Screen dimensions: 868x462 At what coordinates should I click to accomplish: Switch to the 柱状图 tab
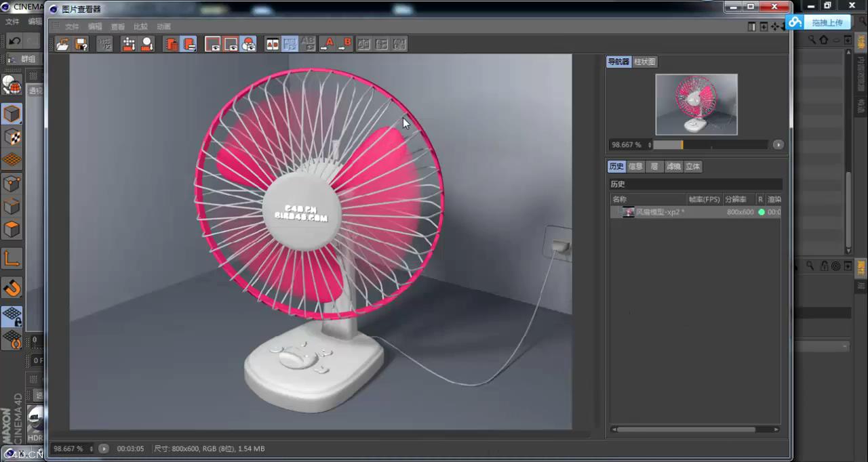(644, 62)
